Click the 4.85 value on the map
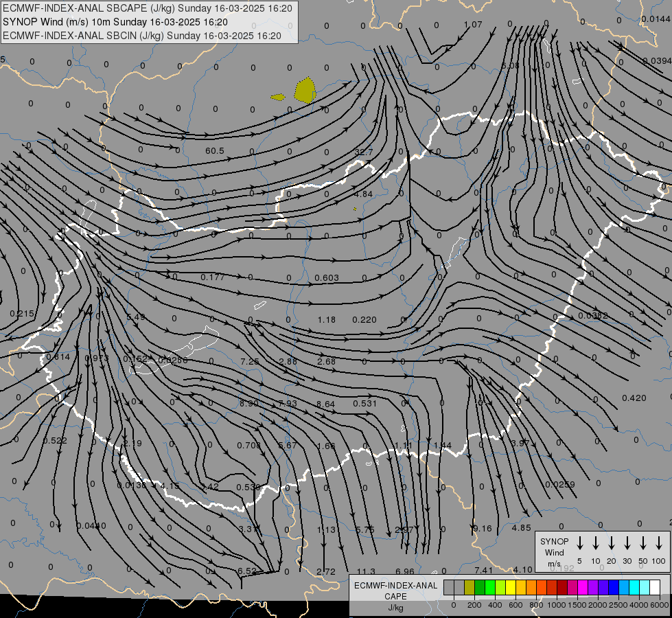672x618 pixels. (521, 528)
